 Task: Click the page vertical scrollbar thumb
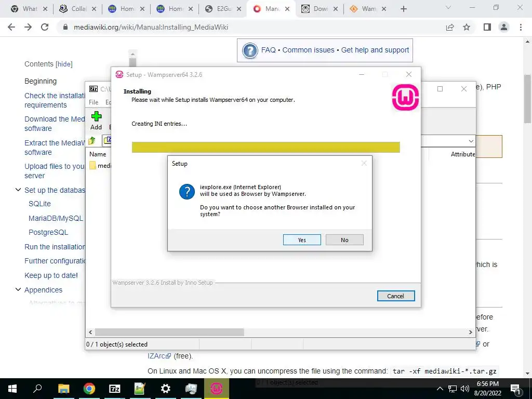pyautogui.click(x=527, y=99)
